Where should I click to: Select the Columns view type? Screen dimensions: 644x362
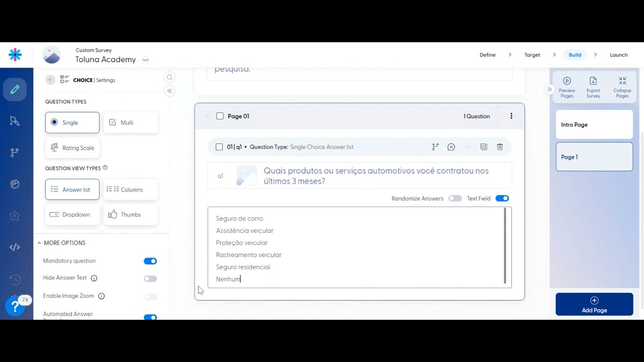(130, 190)
